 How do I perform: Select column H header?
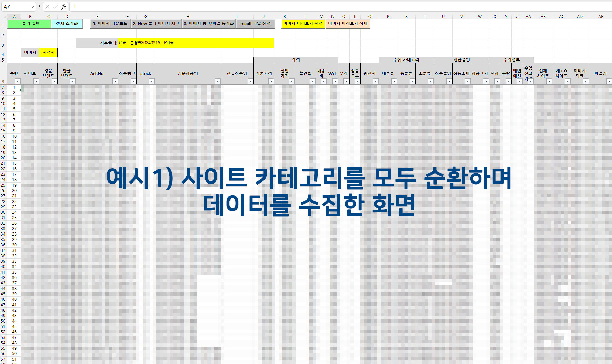(x=188, y=16)
